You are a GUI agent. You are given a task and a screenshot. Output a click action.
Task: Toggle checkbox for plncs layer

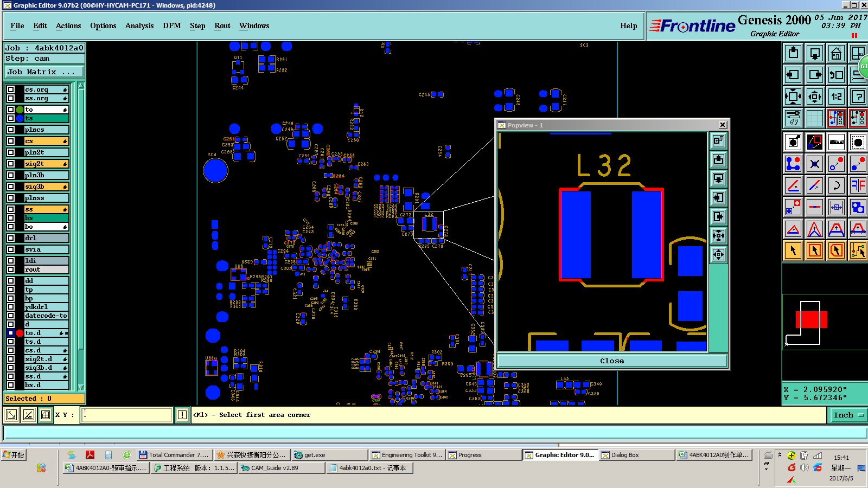[11, 130]
